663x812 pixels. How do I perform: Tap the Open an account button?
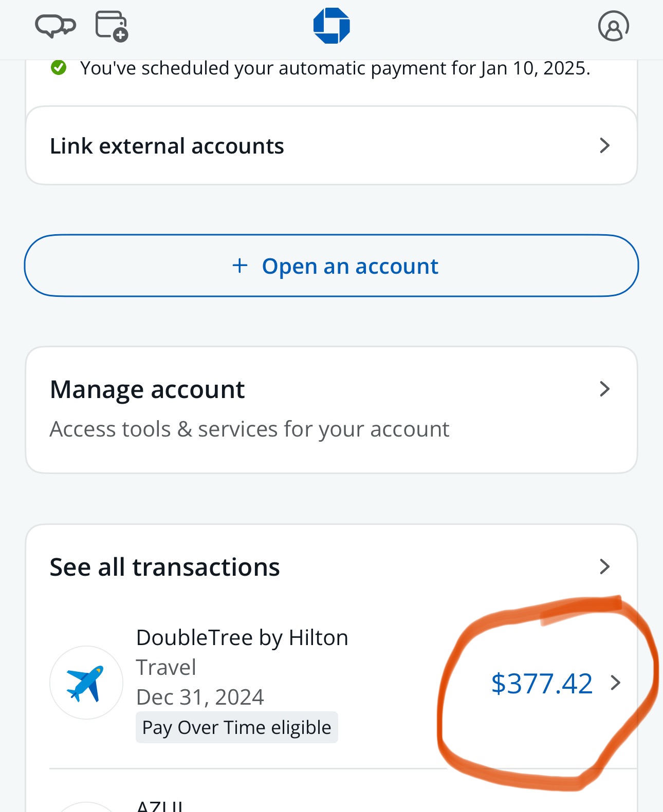click(331, 266)
